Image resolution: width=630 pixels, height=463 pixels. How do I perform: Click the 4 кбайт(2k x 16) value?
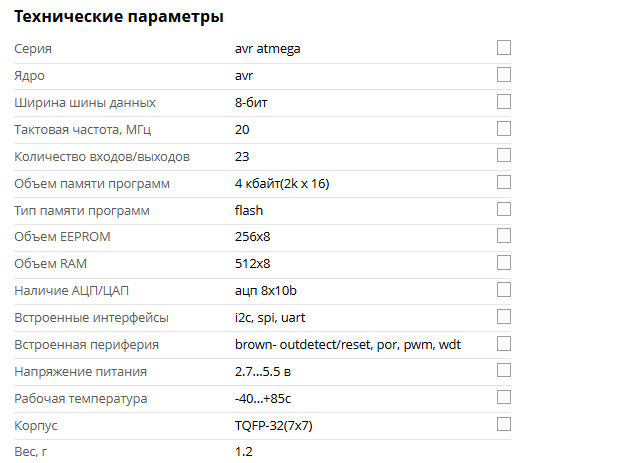tap(282, 184)
